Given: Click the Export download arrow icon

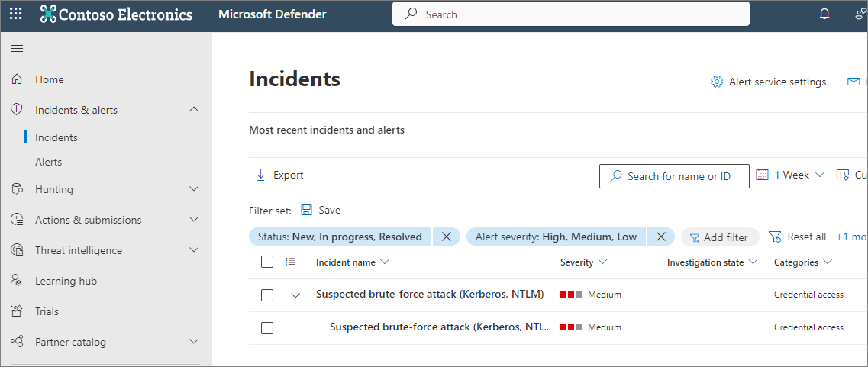Looking at the screenshot, I should pos(261,175).
